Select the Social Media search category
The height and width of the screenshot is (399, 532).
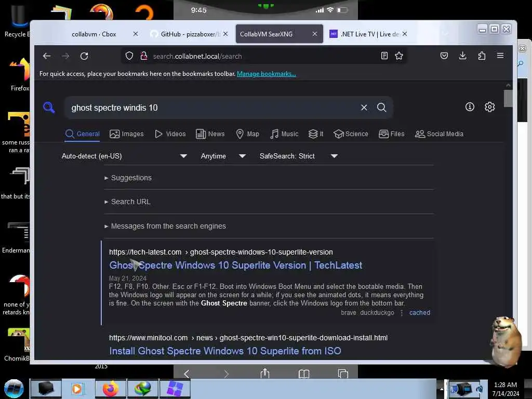point(439,134)
